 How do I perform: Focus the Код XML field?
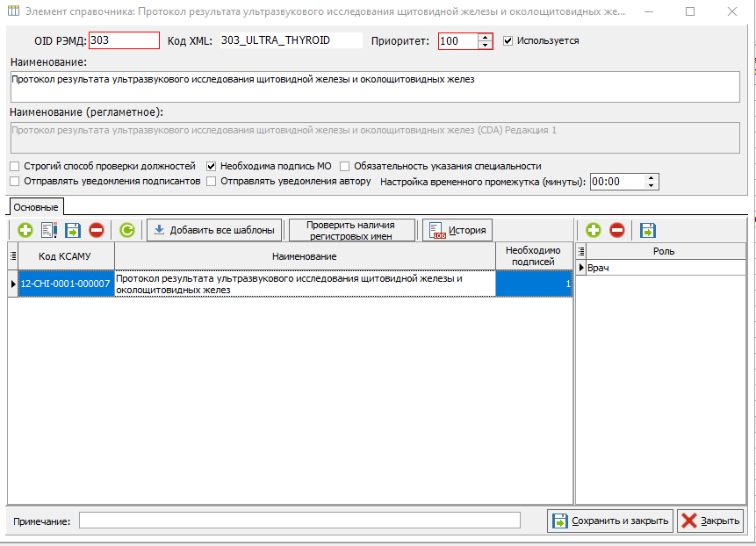(292, 40)
